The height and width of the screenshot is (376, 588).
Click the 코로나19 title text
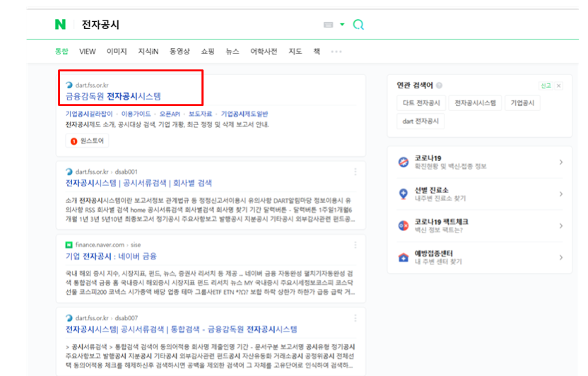(428, 158)
